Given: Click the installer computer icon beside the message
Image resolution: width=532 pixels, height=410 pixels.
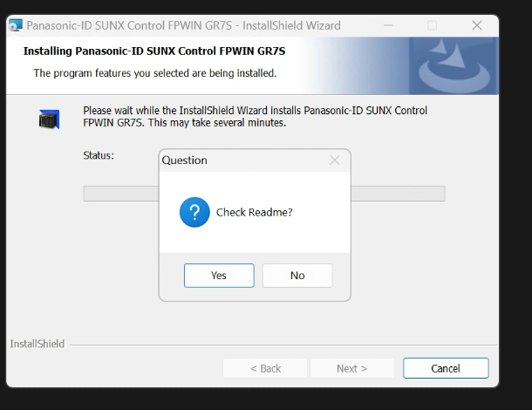Looking at the screenshot, I should click(49, 120).
